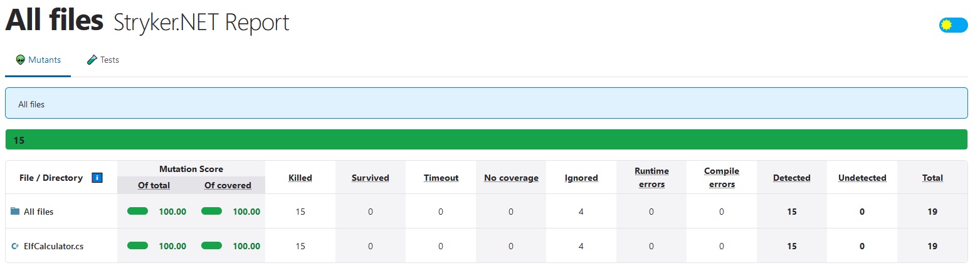Open the Mutants tab

pos(38,60)
